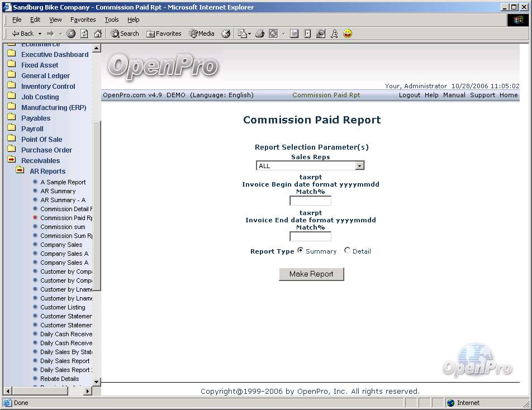Open the History toolbar icon
This screenshot has width=532, height=410.
[x=226, y=34]
